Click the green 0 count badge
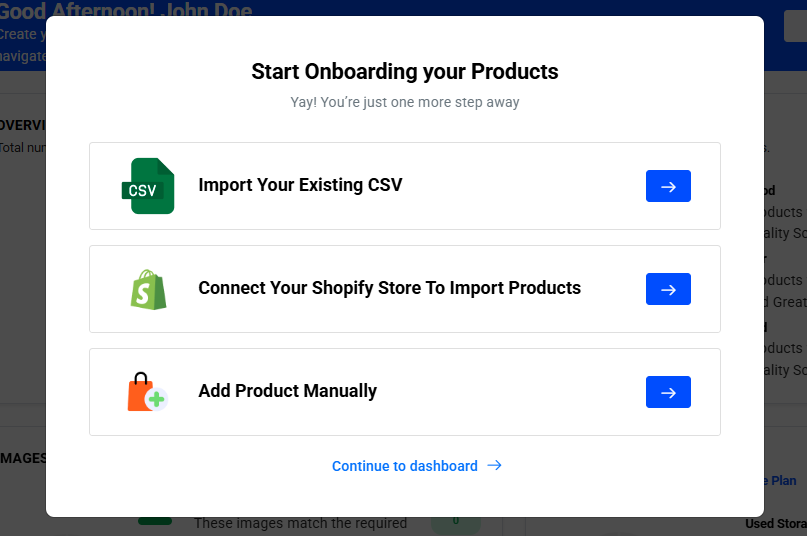This screenshot has height=536, width=807. pyautogui.click(x=455, y=521)
